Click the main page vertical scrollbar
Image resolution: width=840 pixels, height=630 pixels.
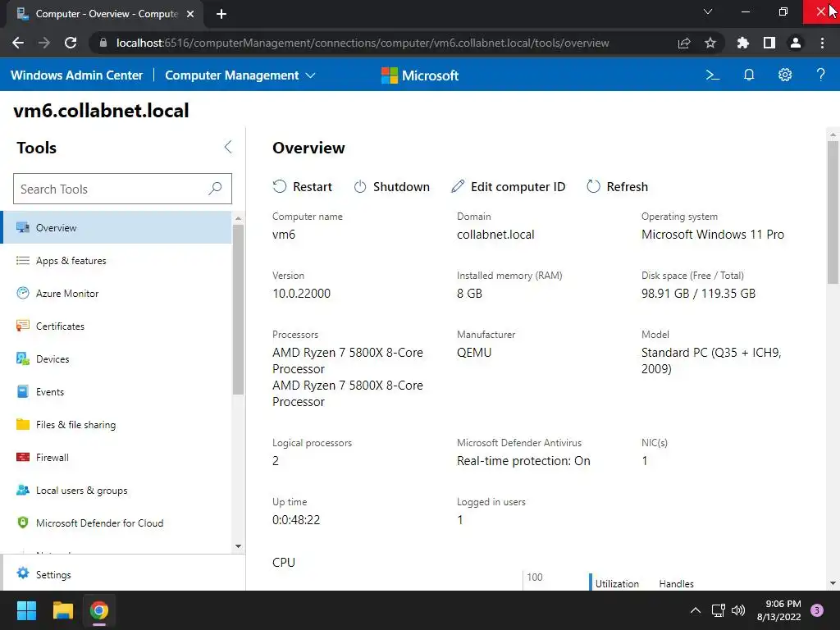833,212
